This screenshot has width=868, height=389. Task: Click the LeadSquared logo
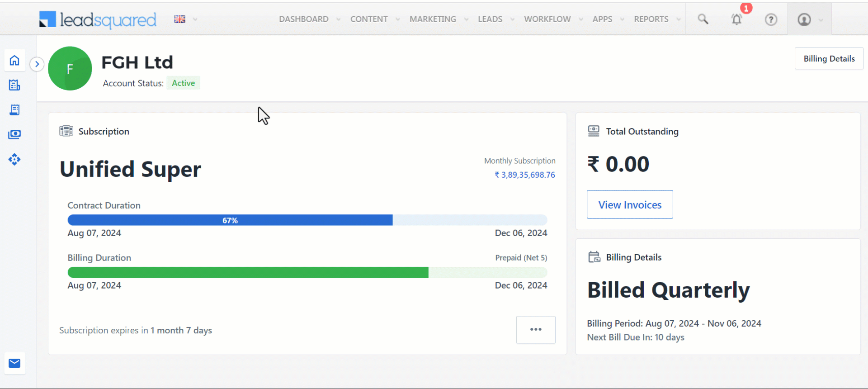(x=98, y=19)
